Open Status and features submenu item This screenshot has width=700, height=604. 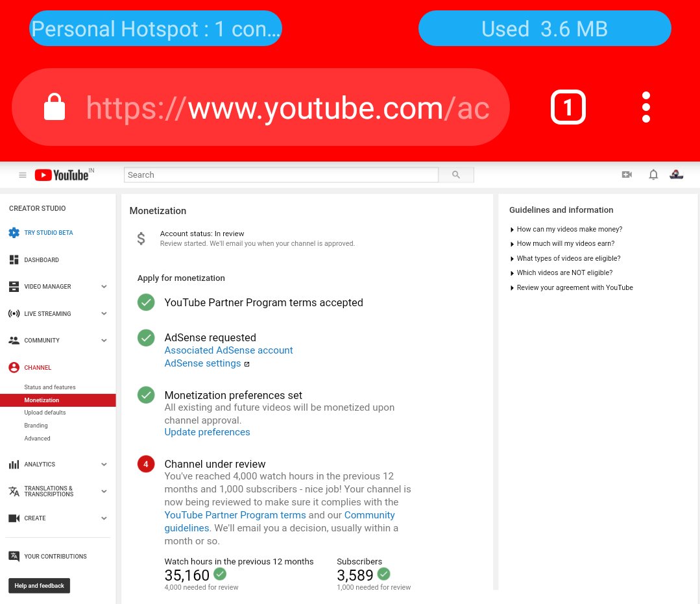tap(49, 387)
